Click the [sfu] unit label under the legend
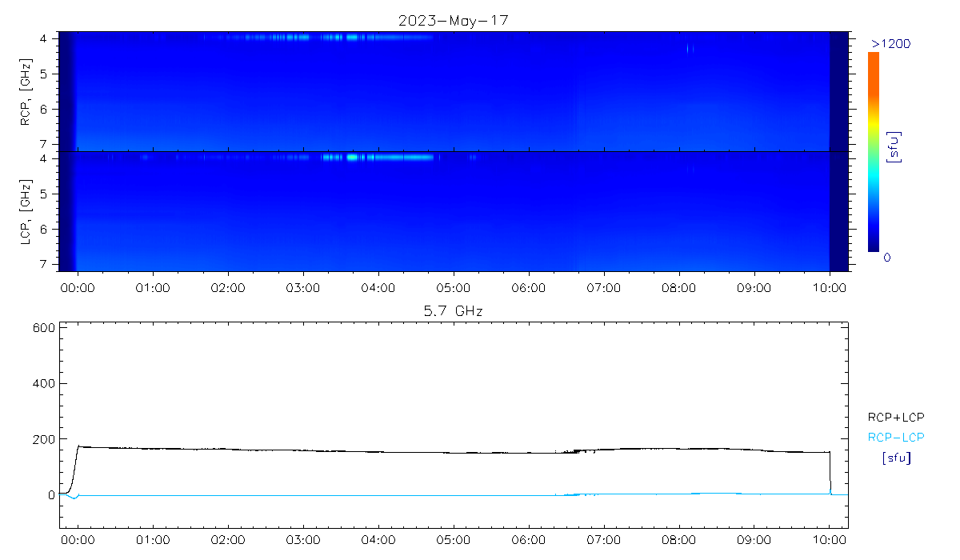 click(896, 458)
